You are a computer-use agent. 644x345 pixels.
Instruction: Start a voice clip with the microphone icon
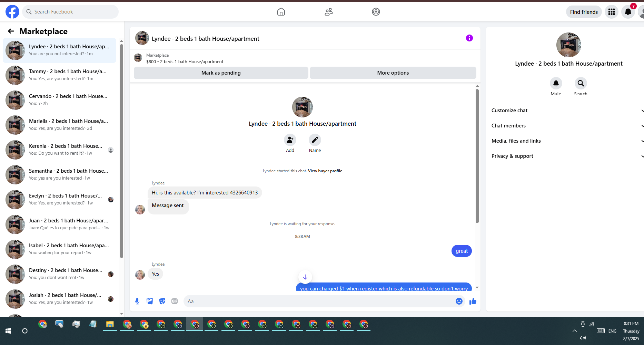[x=137, y=301]
